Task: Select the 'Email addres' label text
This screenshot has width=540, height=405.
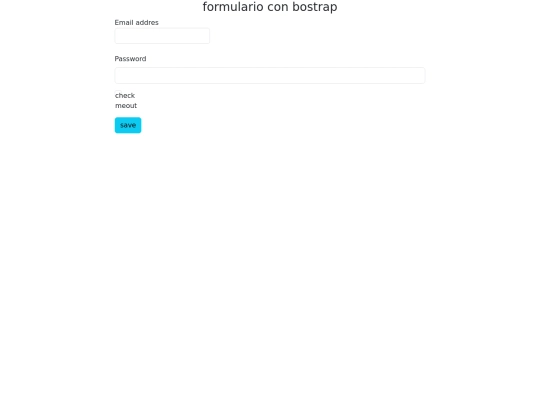Action: 136,22
